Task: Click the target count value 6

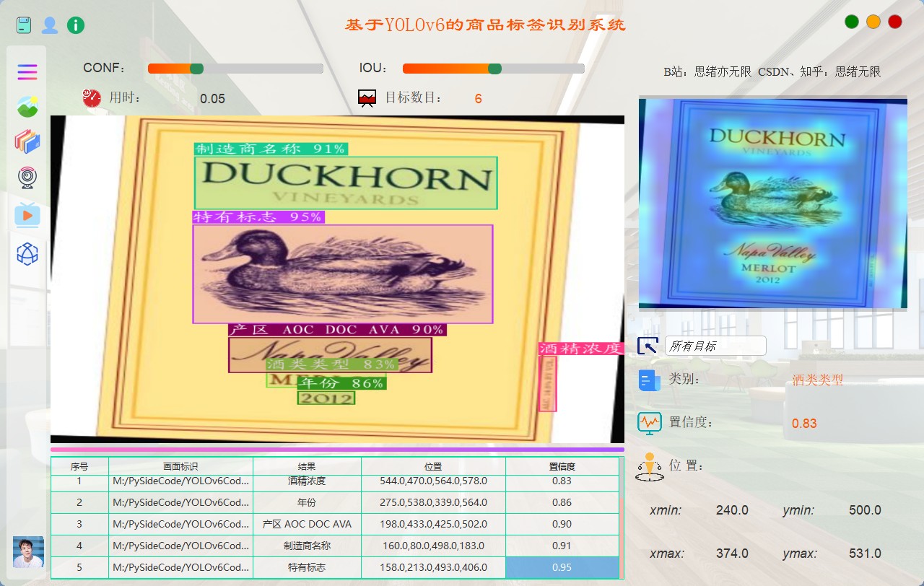Action: pyautogui.click(x=478, y=98)
